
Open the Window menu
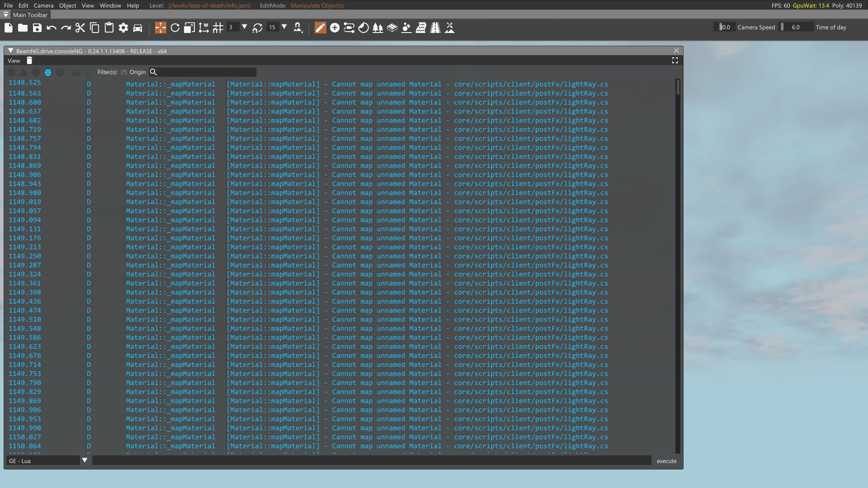(x=110, y=5)
